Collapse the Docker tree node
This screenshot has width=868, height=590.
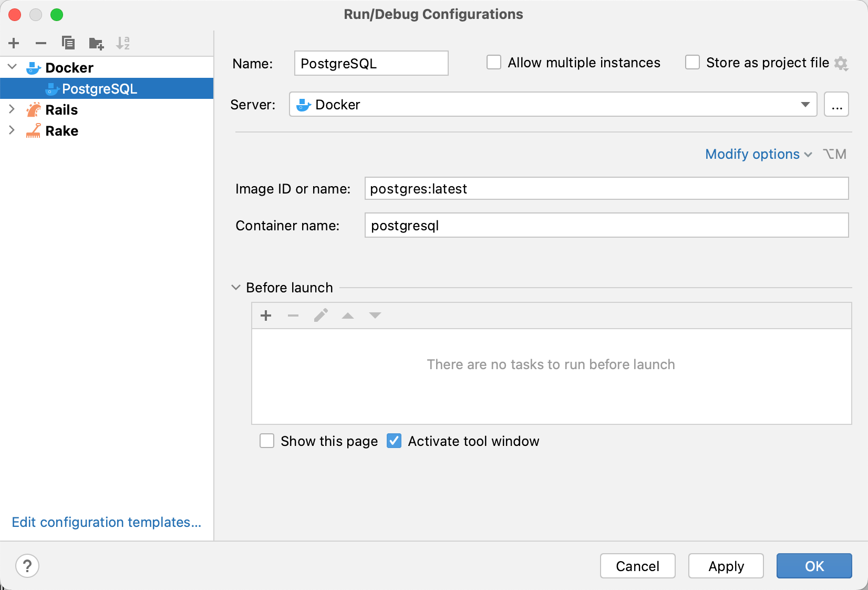[x=12, y=67]
